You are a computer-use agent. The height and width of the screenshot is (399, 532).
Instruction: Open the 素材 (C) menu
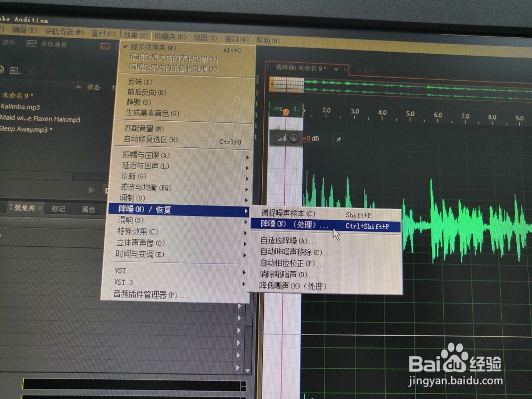[x=103, y=34]
